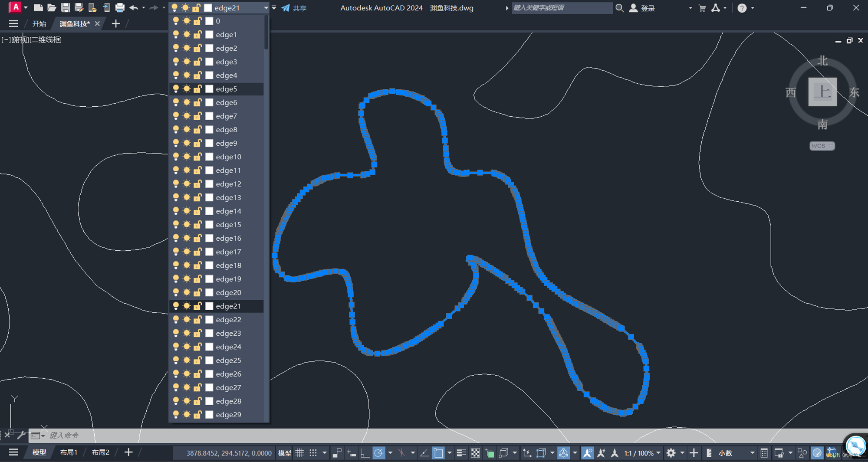Click the 上 face of the ViewCube

(822, 92)
